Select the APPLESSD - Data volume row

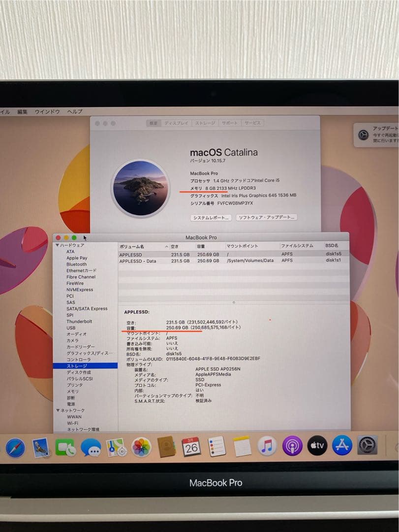234,261
